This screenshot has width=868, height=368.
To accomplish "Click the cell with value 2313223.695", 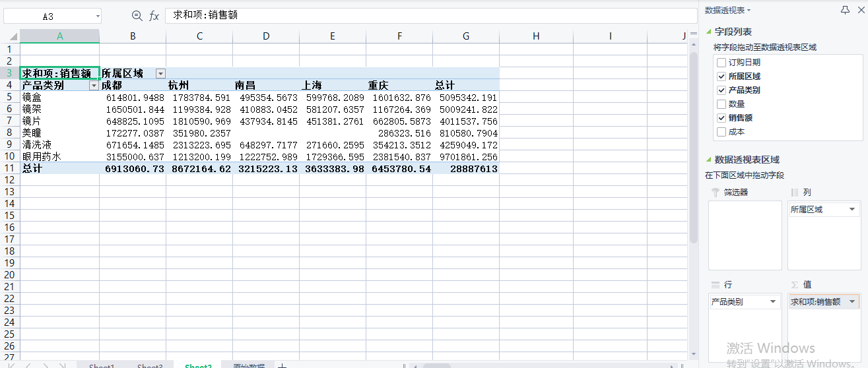I will tap(199, 144).
